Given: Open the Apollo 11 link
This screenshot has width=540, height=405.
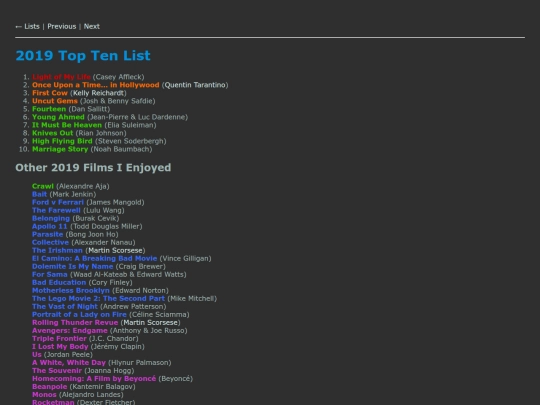Looking at the screenshot, I should [x=50, y=226].
